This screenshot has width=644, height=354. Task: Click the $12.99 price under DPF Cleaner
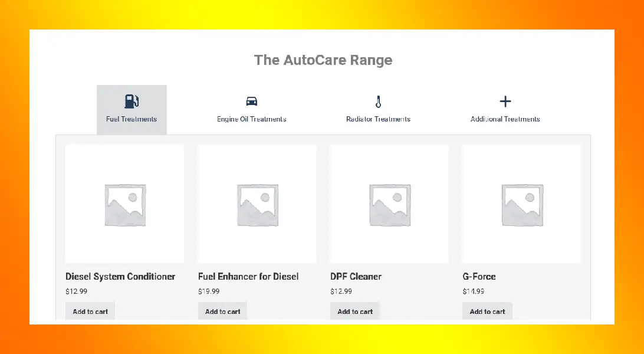[x=341, y=291]
